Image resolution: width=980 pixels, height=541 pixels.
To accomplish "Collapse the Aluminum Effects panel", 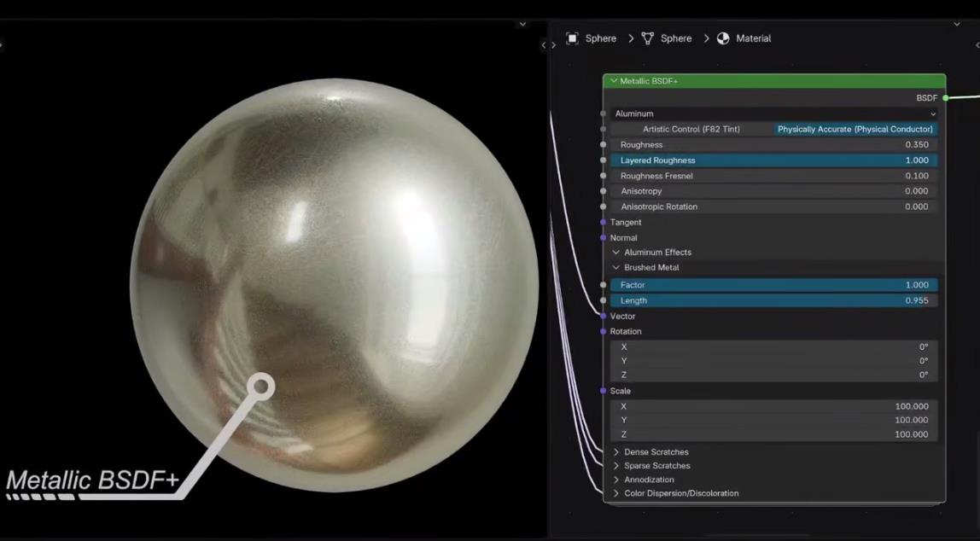I will point(616,253).
